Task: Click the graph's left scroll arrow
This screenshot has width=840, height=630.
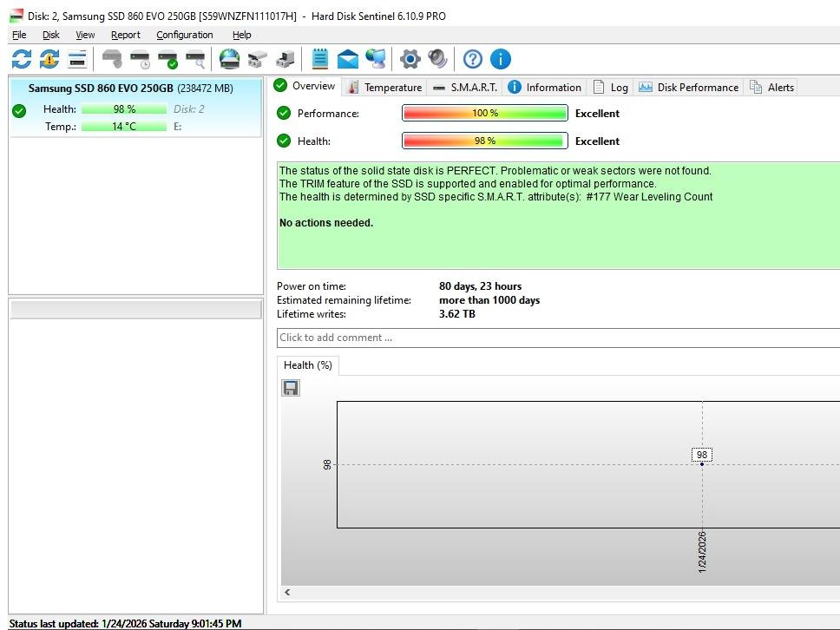Action: [287, 593]
